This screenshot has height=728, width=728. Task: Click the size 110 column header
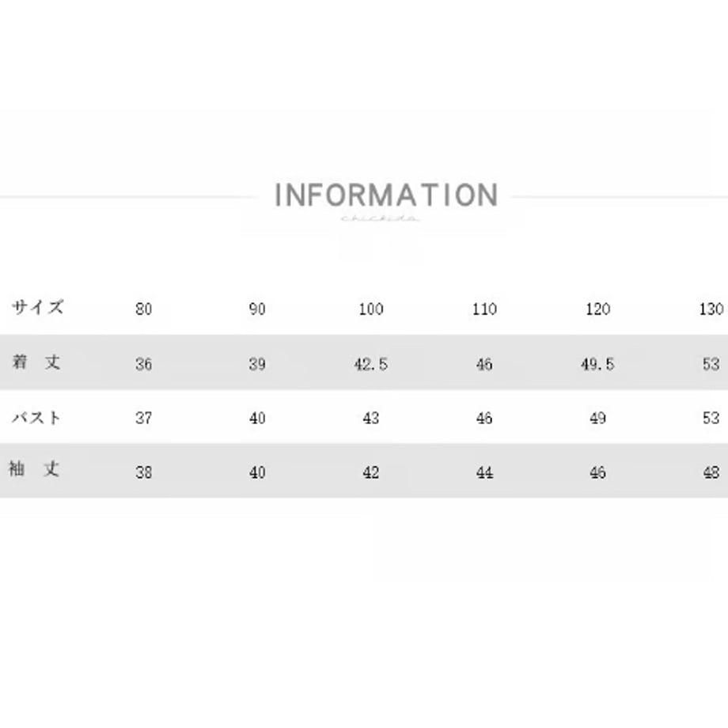[484, 309]
